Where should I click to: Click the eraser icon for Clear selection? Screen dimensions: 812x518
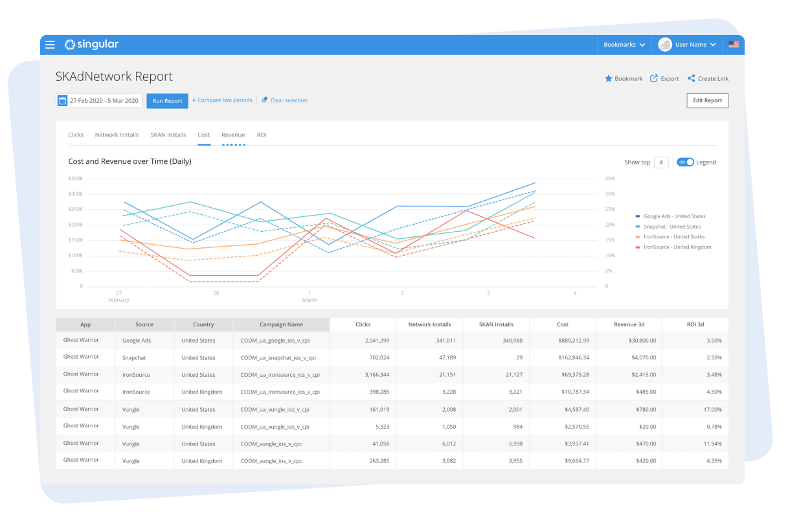[x=264, y=100]
